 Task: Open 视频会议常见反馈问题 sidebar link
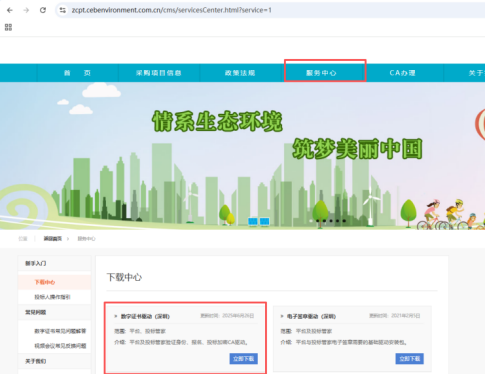[x=60, y=346]
